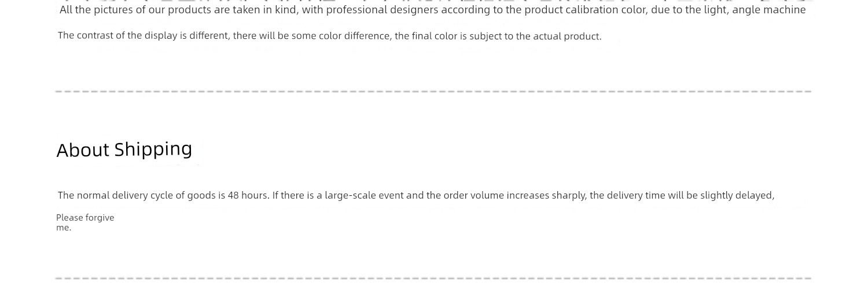The height and width of the screenshot is (300, 868).
Task: Click the words 'taken in kind'
Action: (264, 10)
